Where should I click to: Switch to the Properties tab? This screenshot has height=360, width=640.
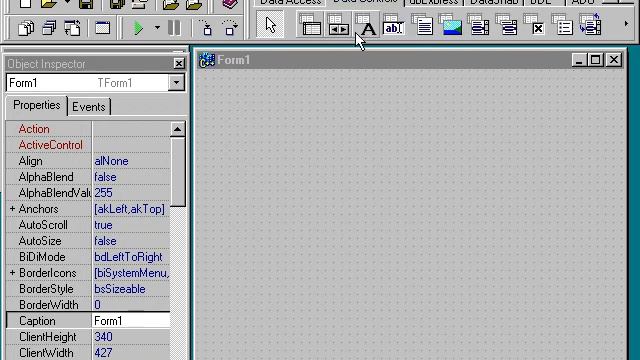(x=36, y=105)
